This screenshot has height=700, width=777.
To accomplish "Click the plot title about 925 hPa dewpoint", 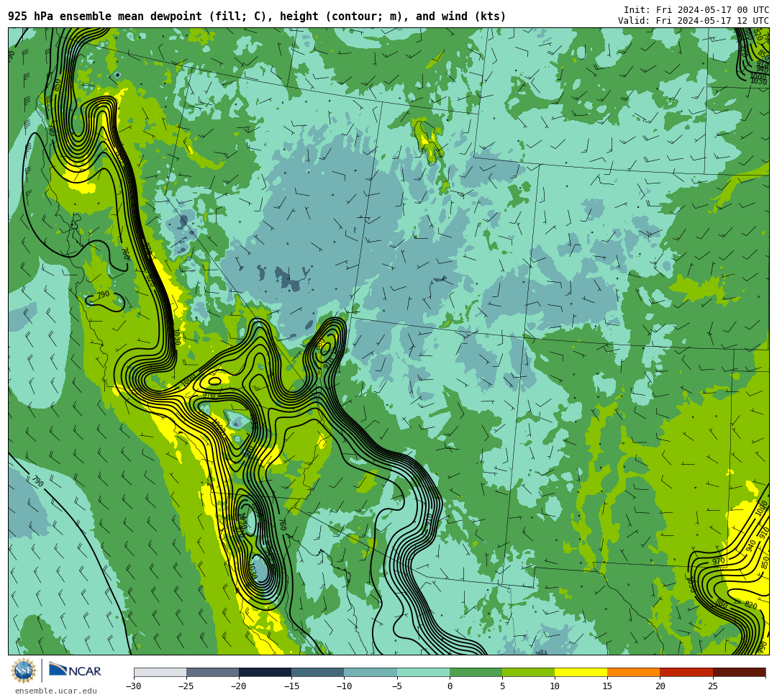I will [257, 17].
